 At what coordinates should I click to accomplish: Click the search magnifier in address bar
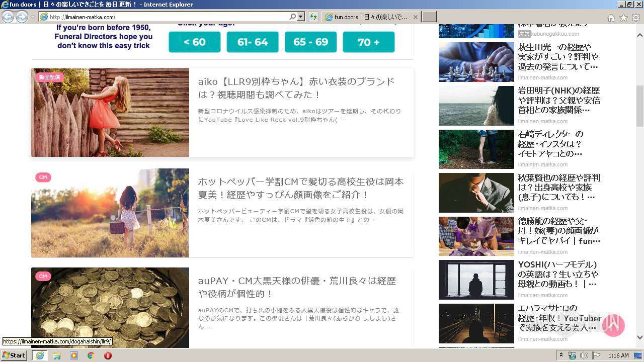pos(292,17)
